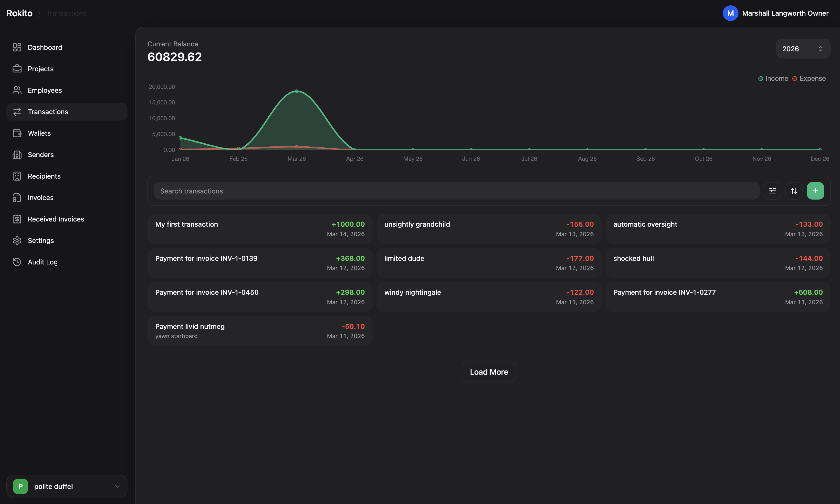The height and width of the screenshot is (504, 840).
Task: Click the Senders sidebar icon
Action: click(17, 154)
